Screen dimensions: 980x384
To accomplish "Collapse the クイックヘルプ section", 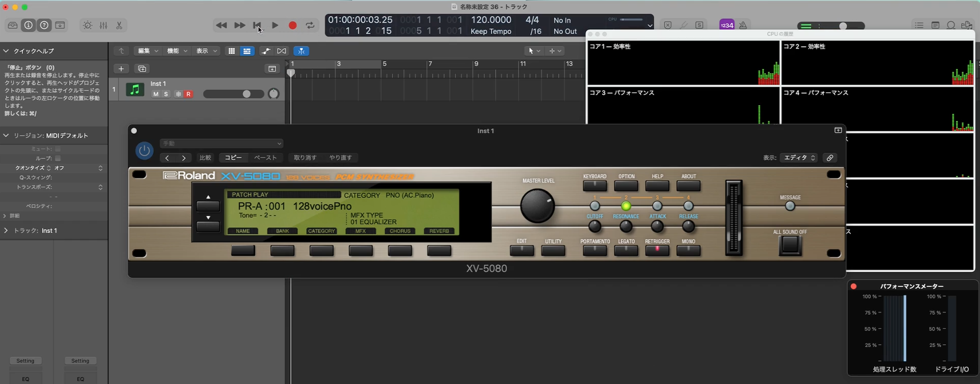I will coord(6,51).
